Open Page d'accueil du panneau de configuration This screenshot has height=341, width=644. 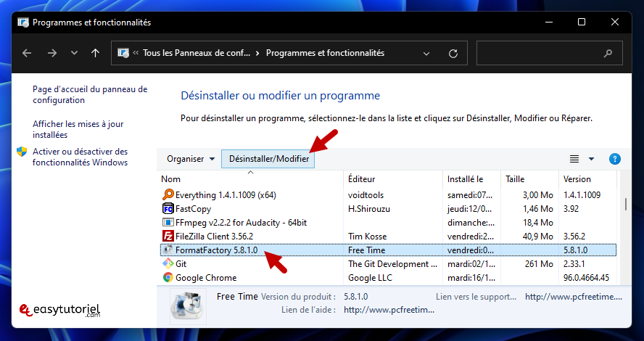pyautogui.click(x=90, y=94)
